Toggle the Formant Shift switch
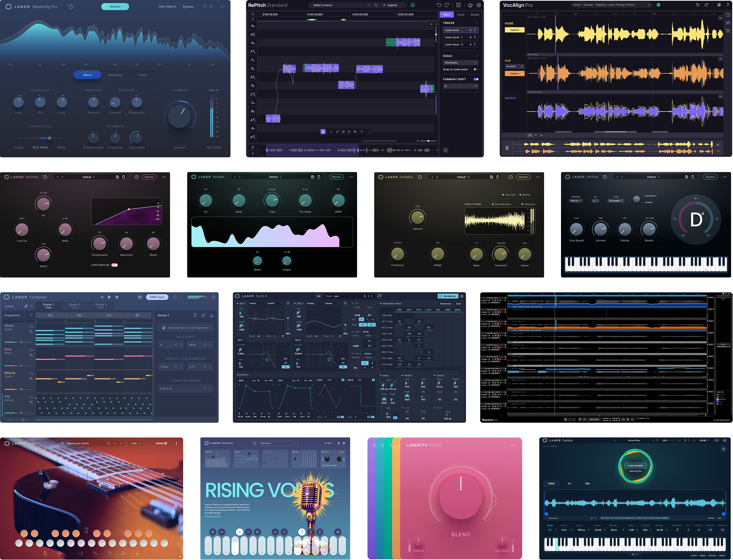733x560 pixels. [476, 79]
